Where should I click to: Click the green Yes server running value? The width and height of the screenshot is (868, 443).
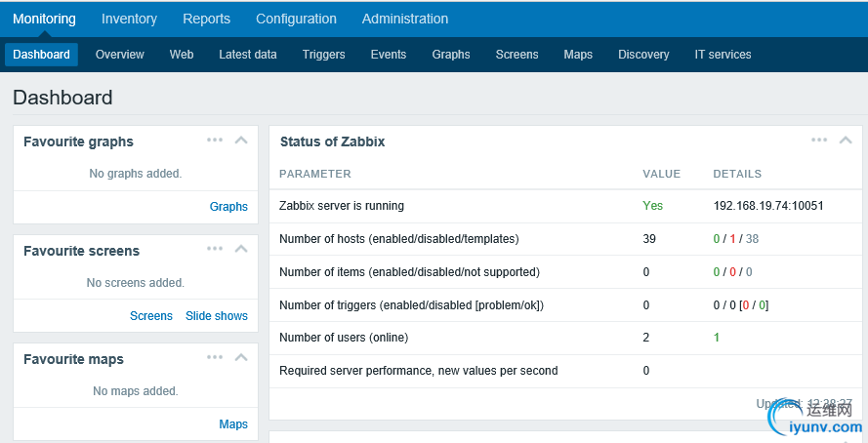coord(652,206)
